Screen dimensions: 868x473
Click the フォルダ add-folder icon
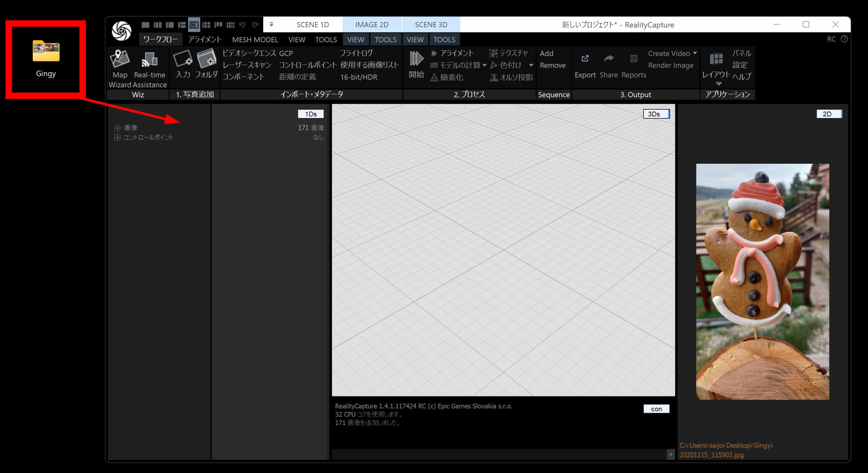(x=206, y=59)
